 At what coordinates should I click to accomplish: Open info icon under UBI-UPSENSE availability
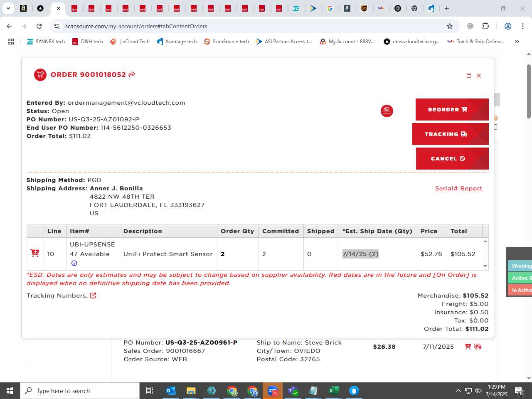(x=74, y=263)
